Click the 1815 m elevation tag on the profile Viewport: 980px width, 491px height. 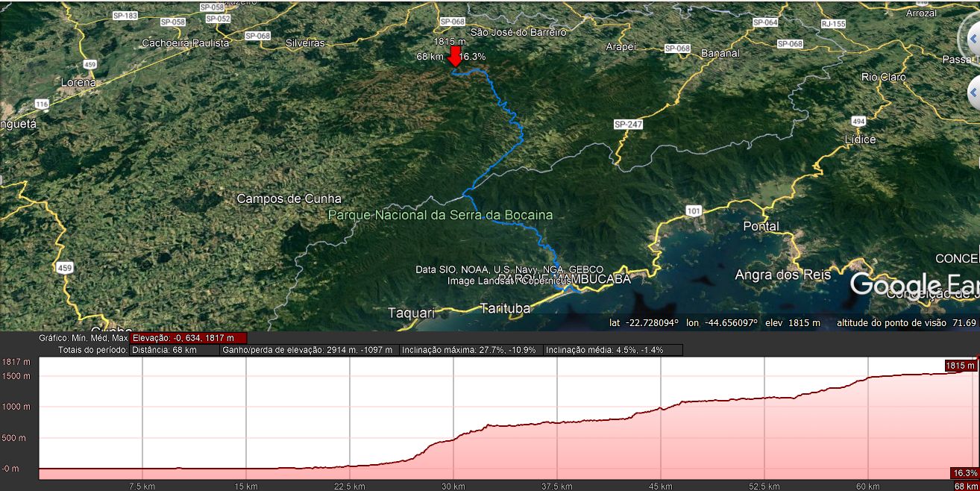960,366
